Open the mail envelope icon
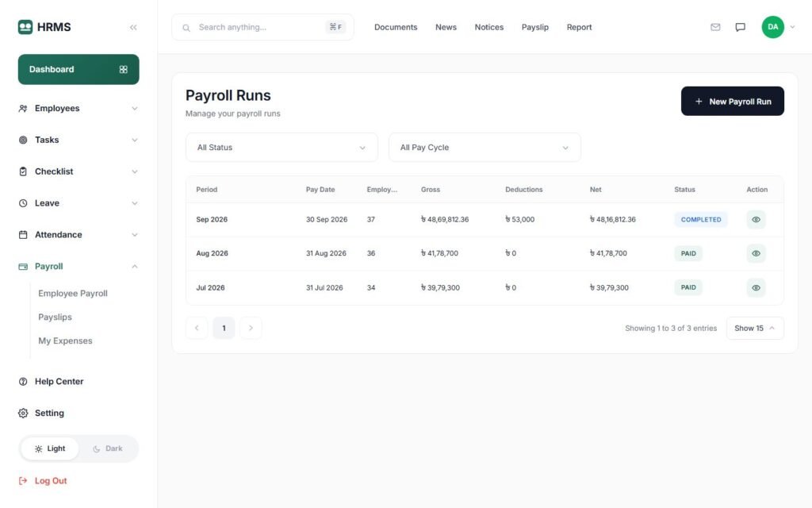This screenshot has height=508, width=812. 715,27
